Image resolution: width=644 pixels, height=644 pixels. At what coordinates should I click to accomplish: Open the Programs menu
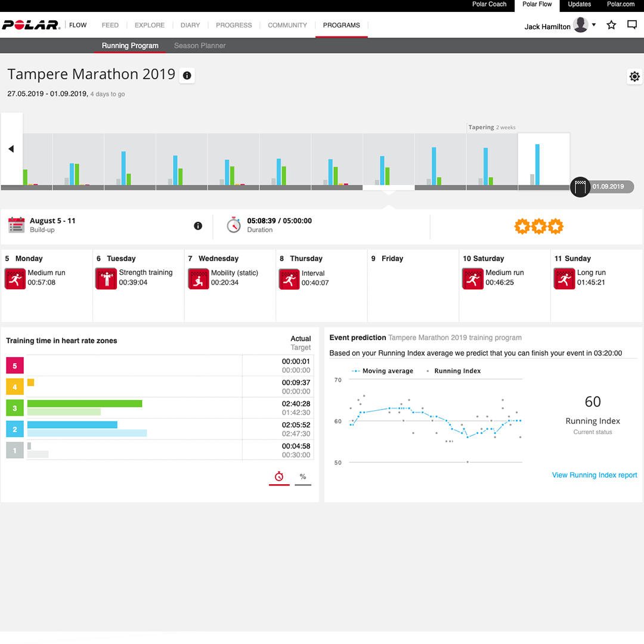(341, 25)
